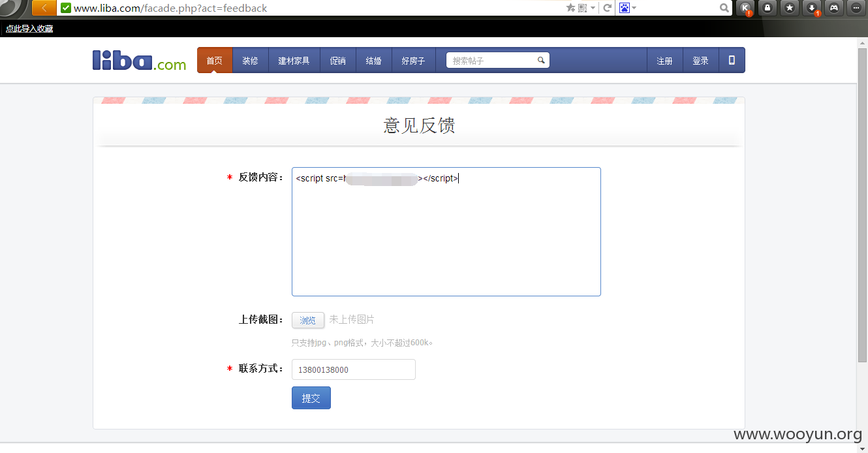The width and height of the screenshot is (868, 453).
Task: Click the 注册 register link
Action: click(664, 60)
